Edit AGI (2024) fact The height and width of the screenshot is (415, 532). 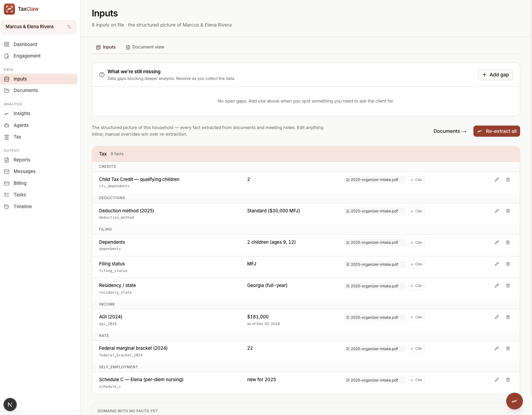tap(497, 317)
